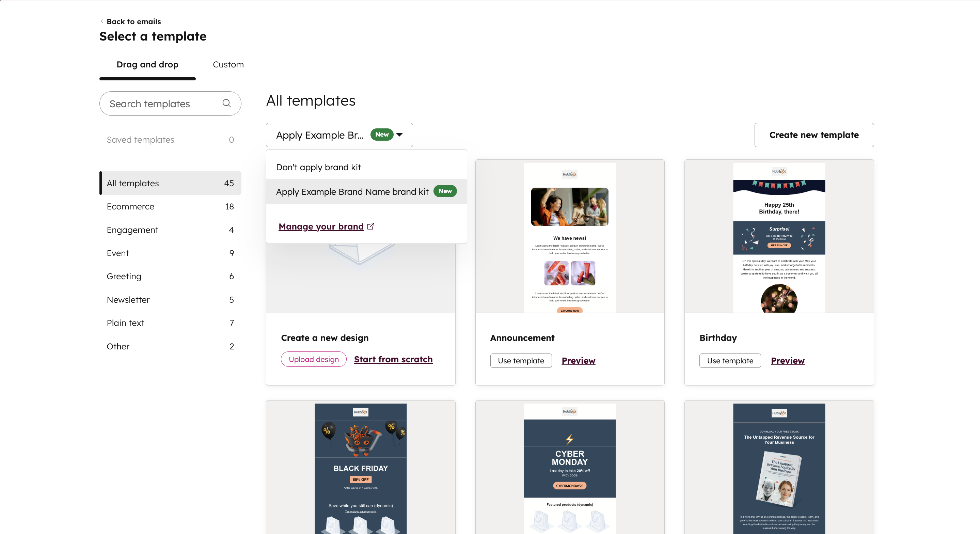Choose Apply Example Brand Name brand kit
The height and width of the screenshot is (534, 980).
pos(352,191)
